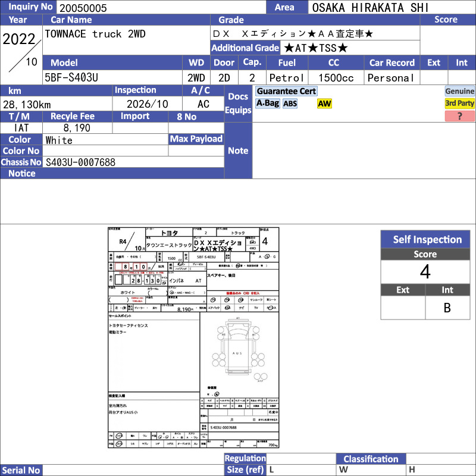Viewport: 476px width, 476px height.
Task: Click the Japanese grade text DX X edition
Action: 293,33
